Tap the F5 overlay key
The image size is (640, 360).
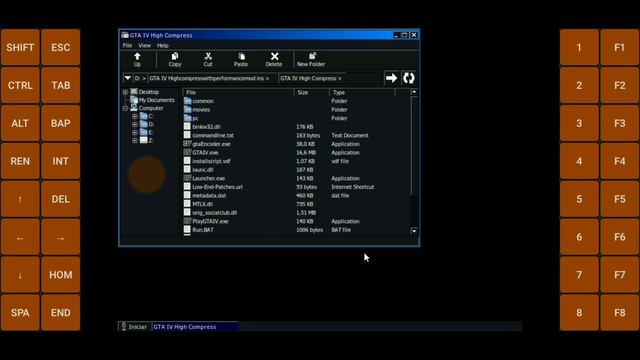[x=620, y=199]
